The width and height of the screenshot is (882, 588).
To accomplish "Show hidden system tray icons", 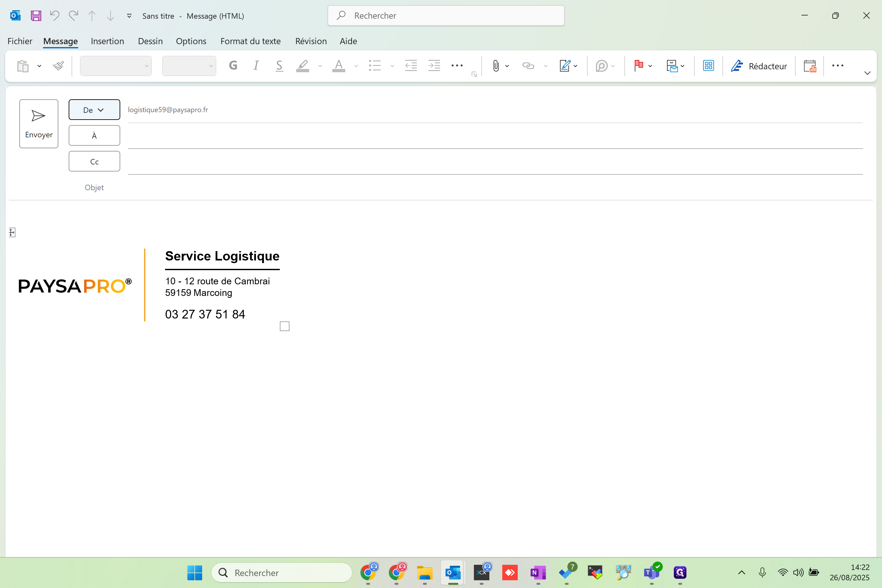I will 741,572.
